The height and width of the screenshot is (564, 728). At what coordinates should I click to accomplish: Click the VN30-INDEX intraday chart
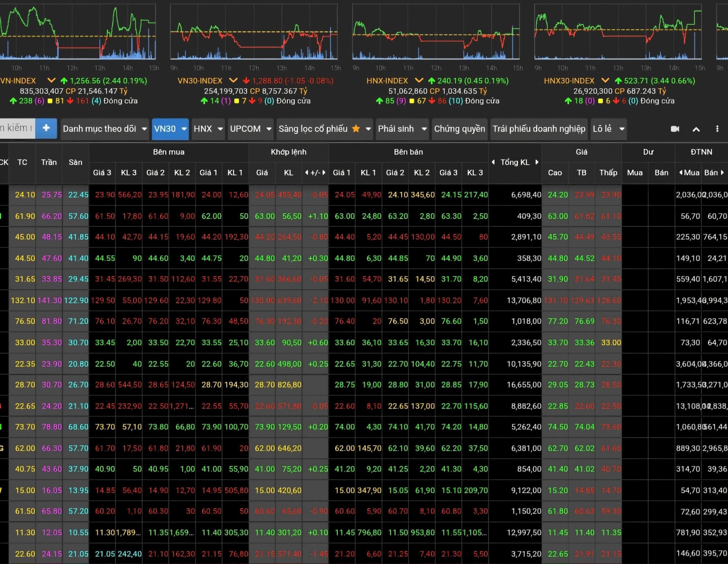(254, 31)
